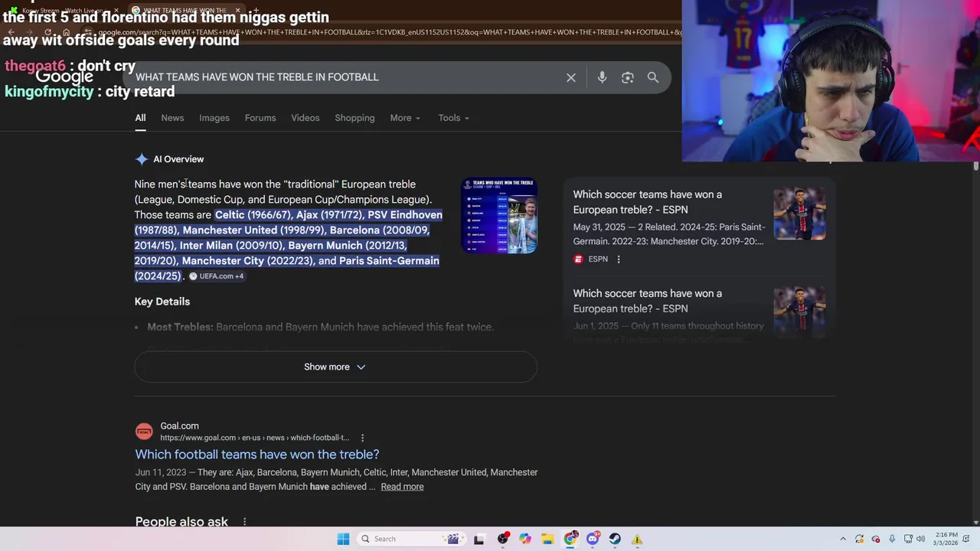Expand AI Overview with Show more
The width and height of the screenshot is (980, 551).
pos(335,367)
